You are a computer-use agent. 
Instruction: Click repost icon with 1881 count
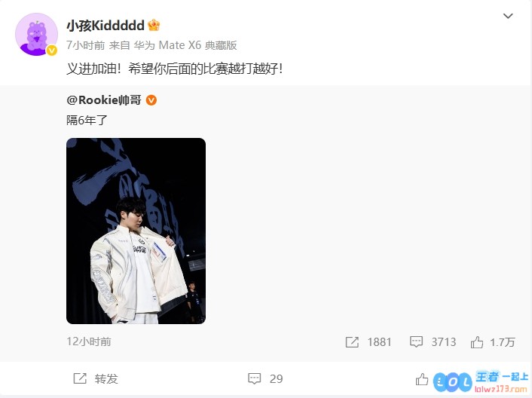coord(352,342)
